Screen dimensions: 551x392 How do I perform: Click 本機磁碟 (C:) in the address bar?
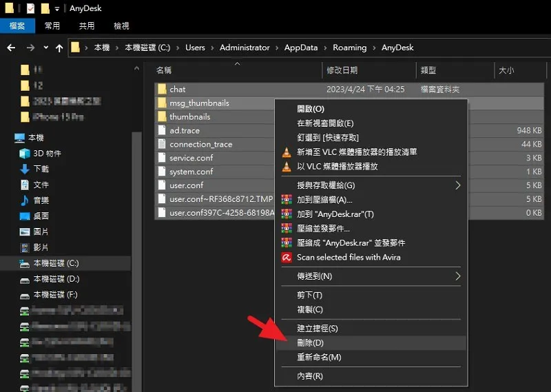(147, 48)
